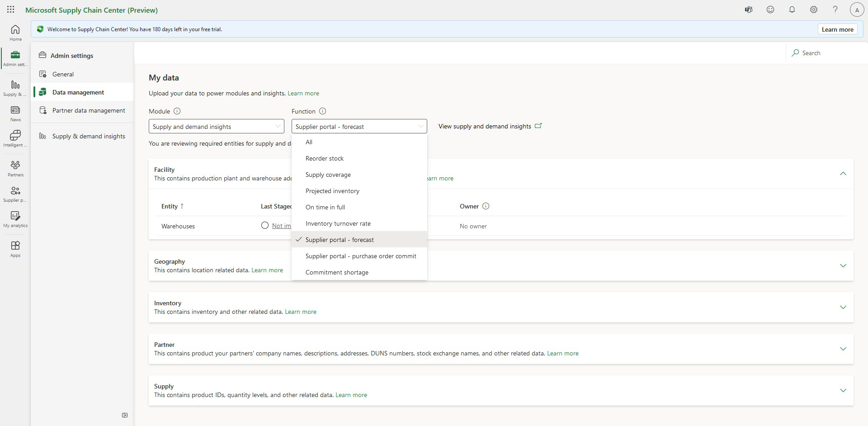This screenshot has width=868, height=426.
Task: Click external link icon beside View insights
Action: (538, 126)
